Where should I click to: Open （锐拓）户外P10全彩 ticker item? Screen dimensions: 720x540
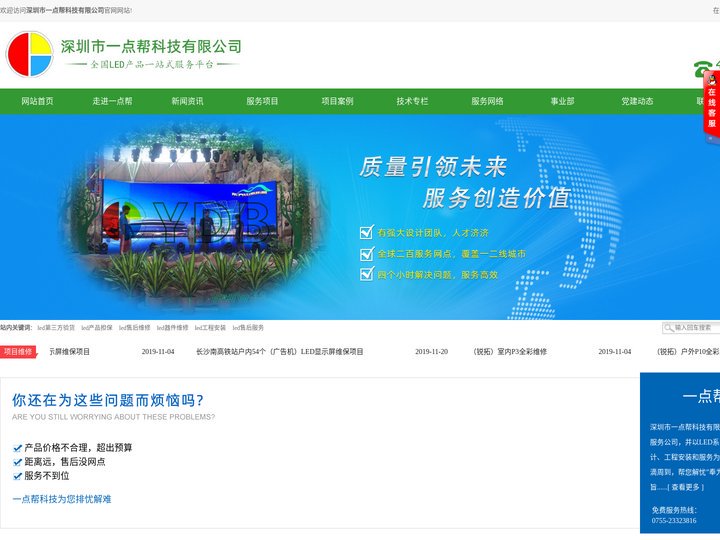point(688,352)
